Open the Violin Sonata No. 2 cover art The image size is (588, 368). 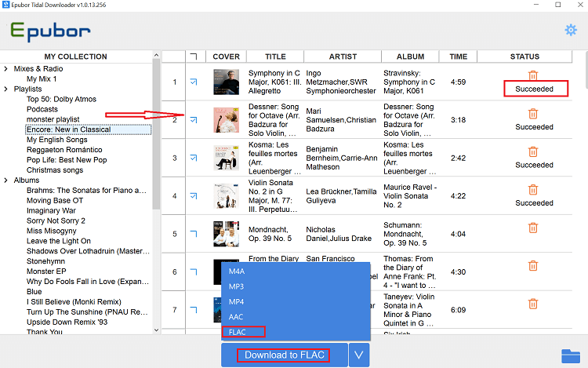click(226, 196)
